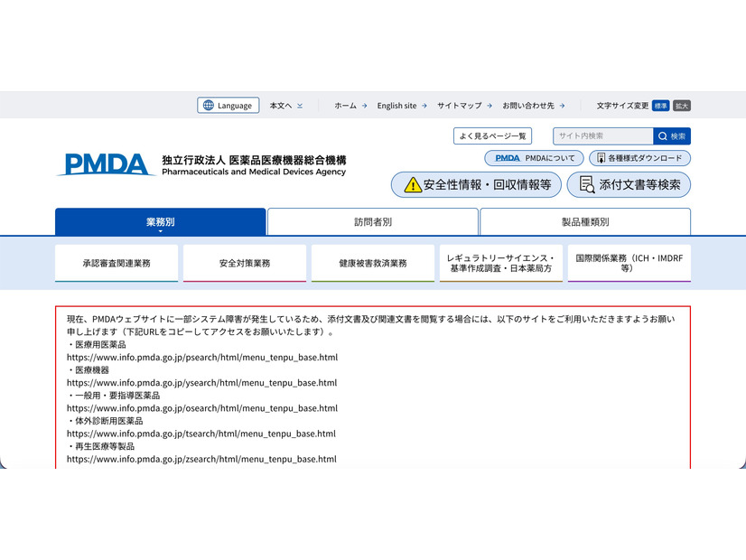This screenshot has width=746, height=560.
Task: Open PMDAについて button
Action: [x=534, y=158]
